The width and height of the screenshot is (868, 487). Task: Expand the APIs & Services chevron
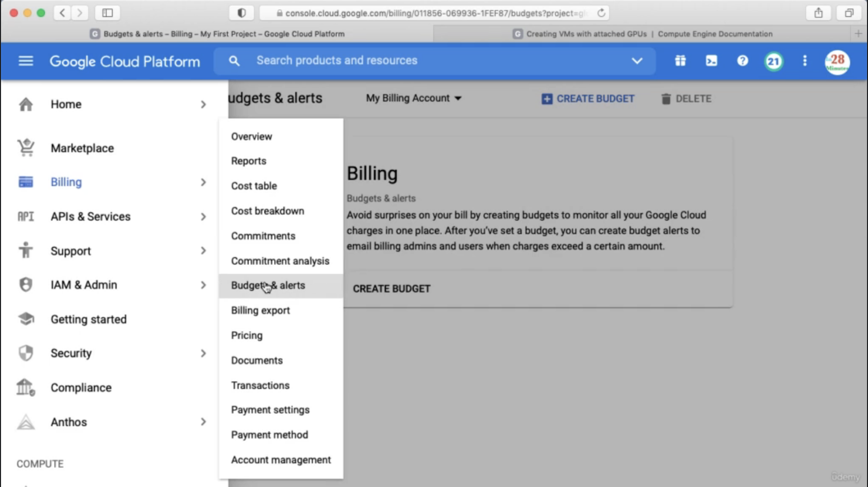pyautogui.click(x=203, y=217)
